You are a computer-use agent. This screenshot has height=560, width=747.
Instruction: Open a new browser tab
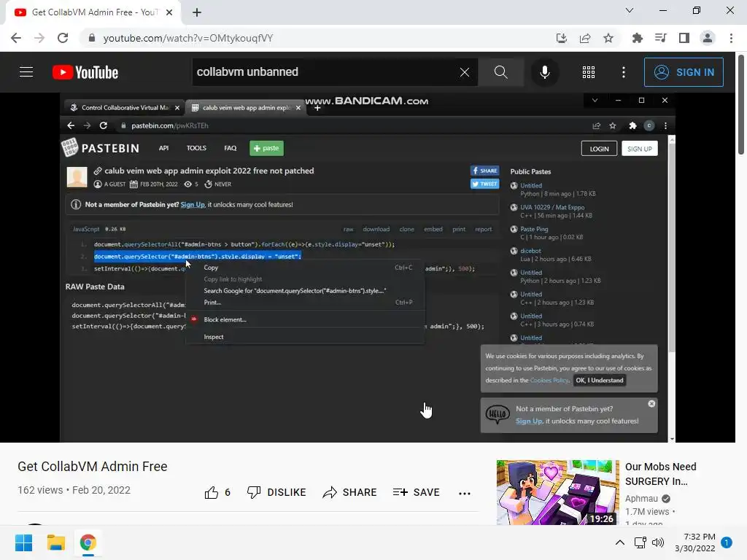(x=197, y=12)
